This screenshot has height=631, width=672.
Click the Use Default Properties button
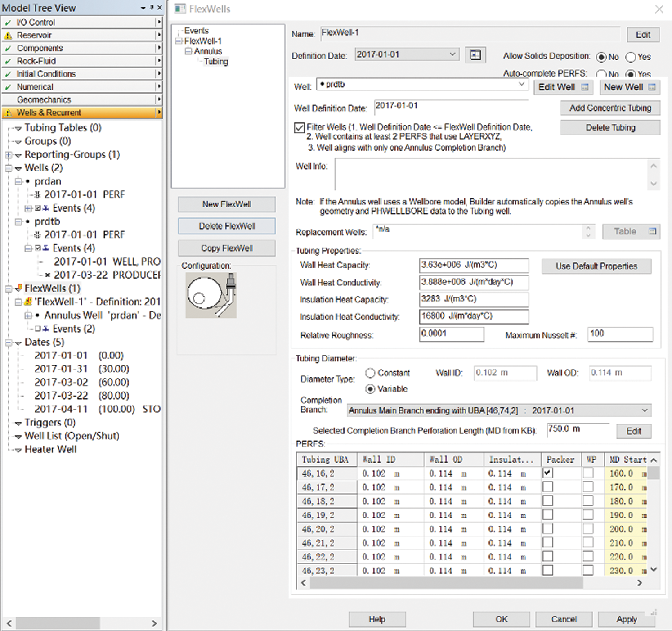[x=596, y=266]
